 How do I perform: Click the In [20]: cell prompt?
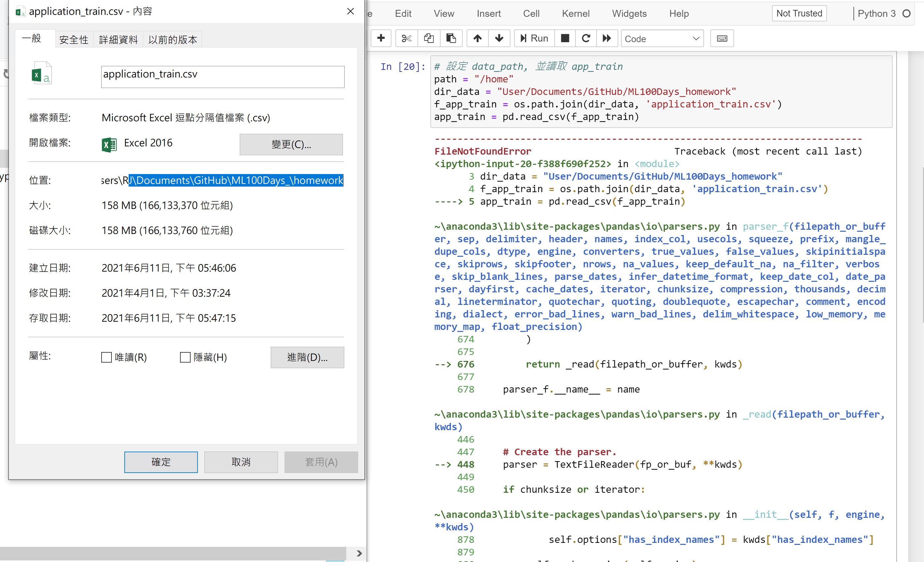pos(403,67)
